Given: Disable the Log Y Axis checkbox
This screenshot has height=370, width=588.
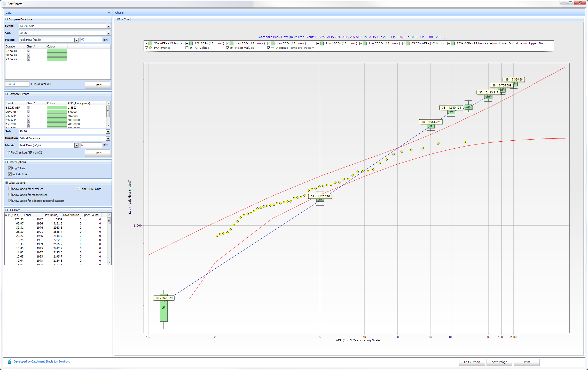Looking at the screenshot, I should (10, 168).
